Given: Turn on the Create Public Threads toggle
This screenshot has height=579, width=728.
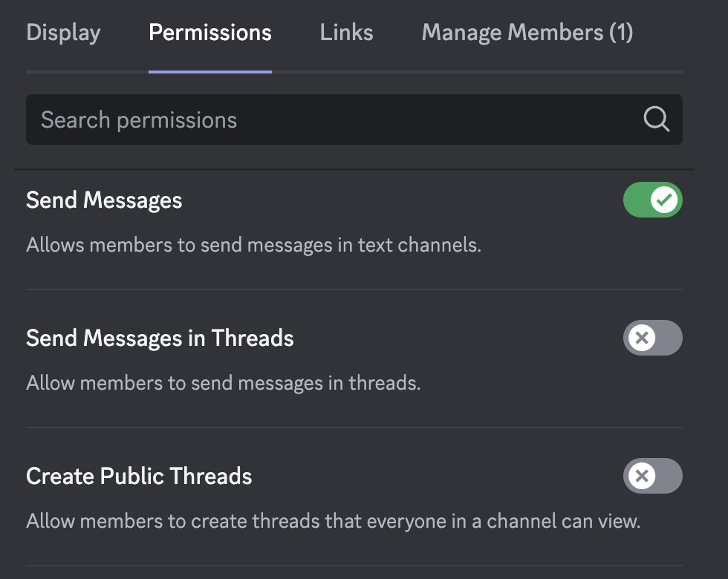Looking at the screenshot, I should (x=653, y=476).
